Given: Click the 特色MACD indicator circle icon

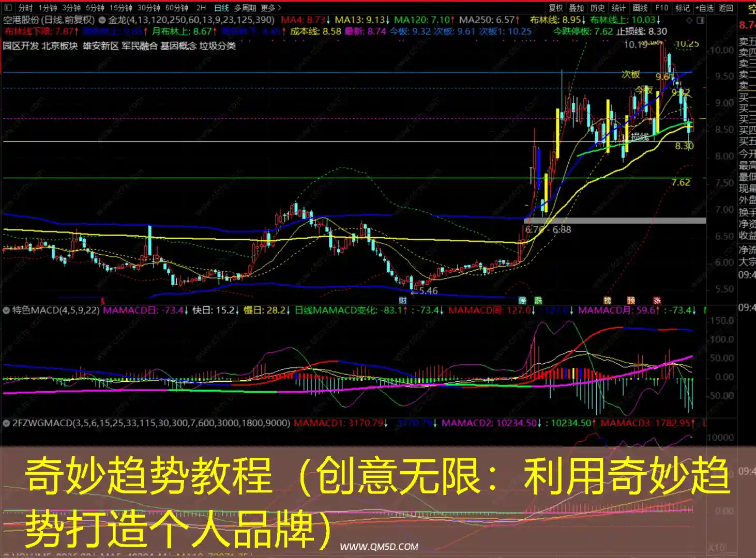Looking at the screenshot, I should [x=6, y=310].
